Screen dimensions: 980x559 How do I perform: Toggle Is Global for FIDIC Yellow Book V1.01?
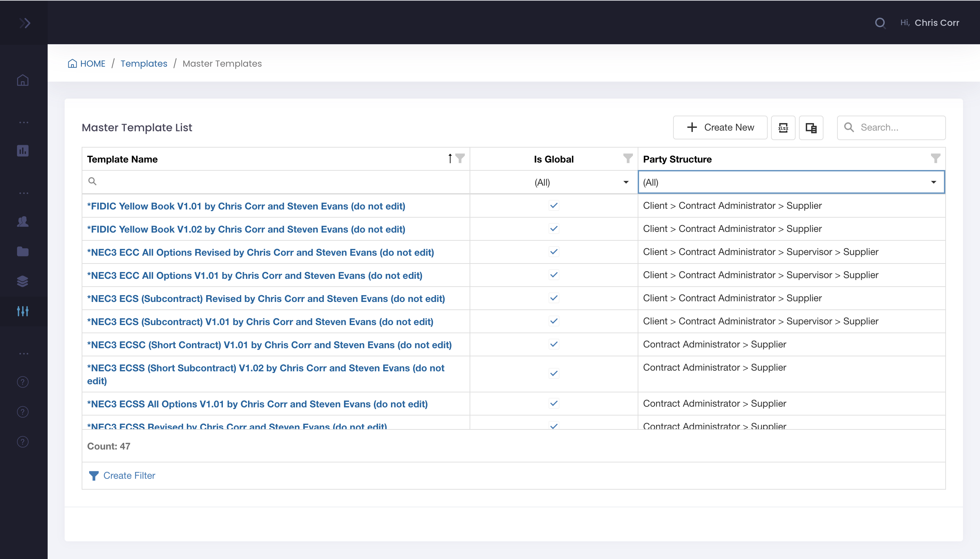click(x=554, y=205)
